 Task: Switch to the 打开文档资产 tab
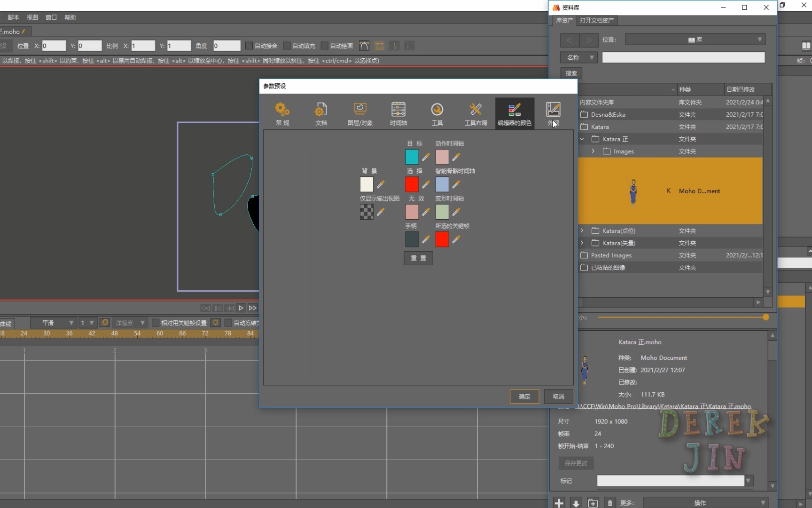coord(596,20)
